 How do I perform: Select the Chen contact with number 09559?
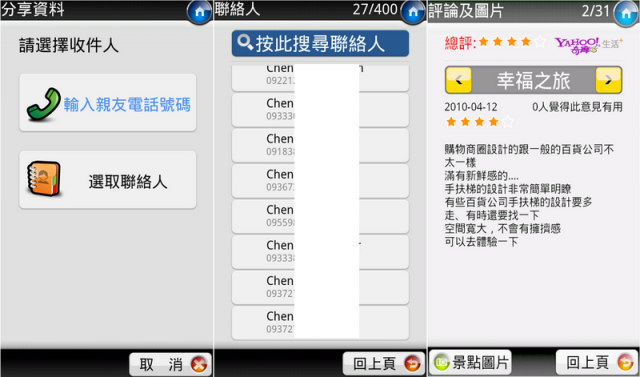click(320, 216)
